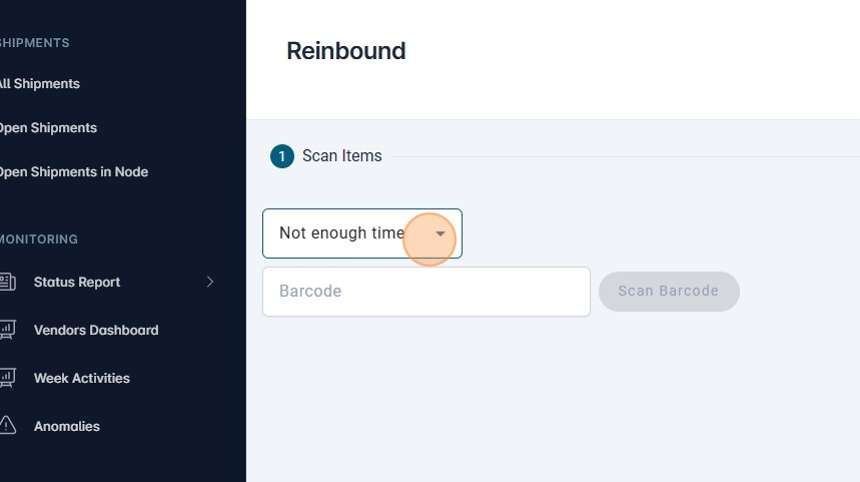The height and width of the screenshot is (482, 860).
Task: Focus the Barcode input field
Action: tap(426, 291)
